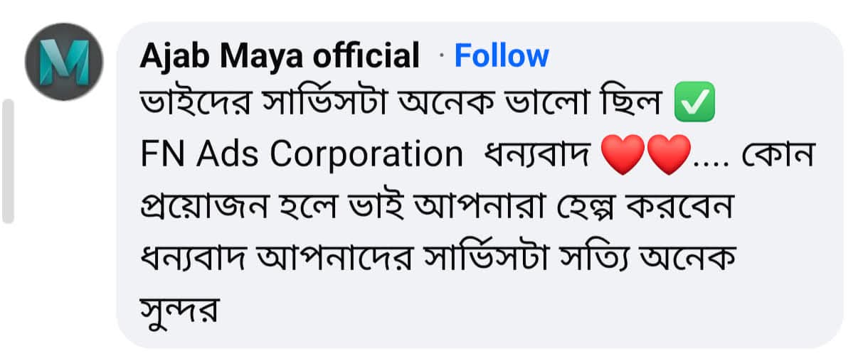Follow the Ajab Maya official page
Image resolution: width=868 pixels, height=356 pixels.
(502, 56)
